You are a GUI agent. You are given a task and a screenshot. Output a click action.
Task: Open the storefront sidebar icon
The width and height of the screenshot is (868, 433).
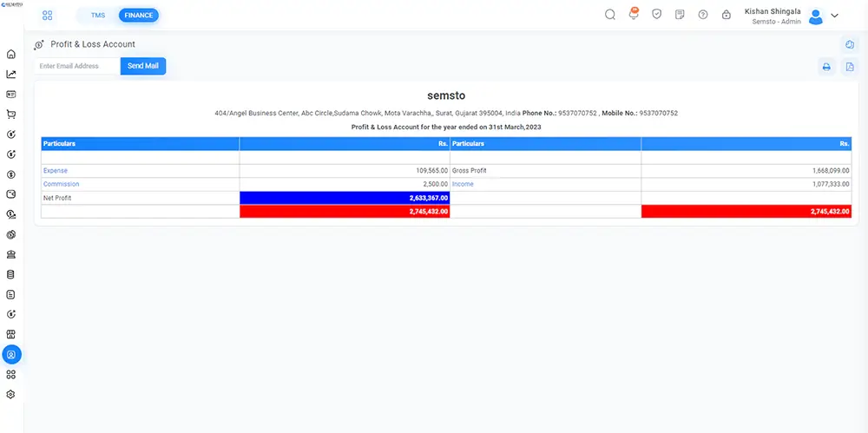point(11,334)
